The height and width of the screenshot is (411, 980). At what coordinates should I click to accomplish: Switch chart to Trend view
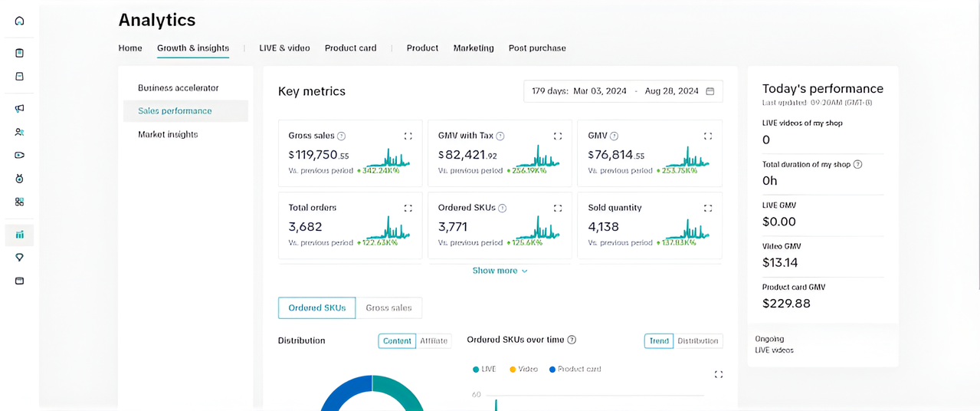(x=659, y=341)
